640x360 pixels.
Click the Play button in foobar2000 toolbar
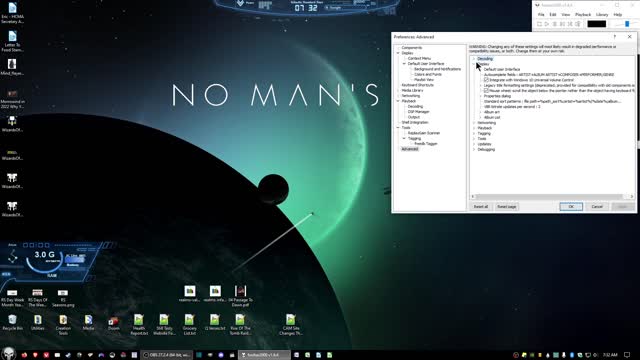(547, 24)
